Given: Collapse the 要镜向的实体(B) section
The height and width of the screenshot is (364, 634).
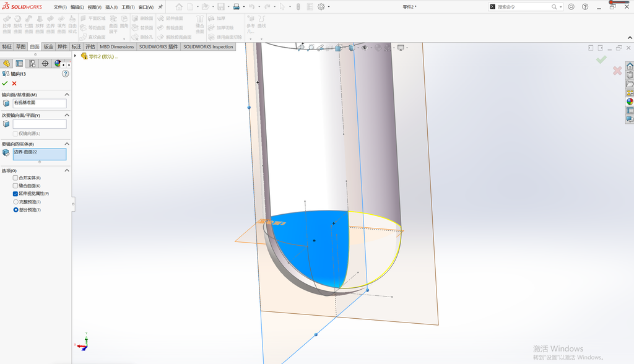Looking at the screenshot, I should [67, 144].
